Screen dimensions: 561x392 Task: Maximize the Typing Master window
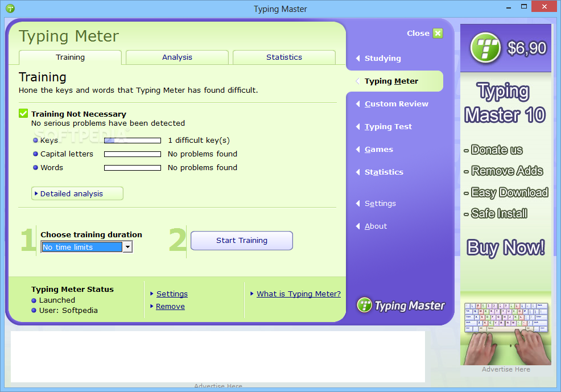524,7
